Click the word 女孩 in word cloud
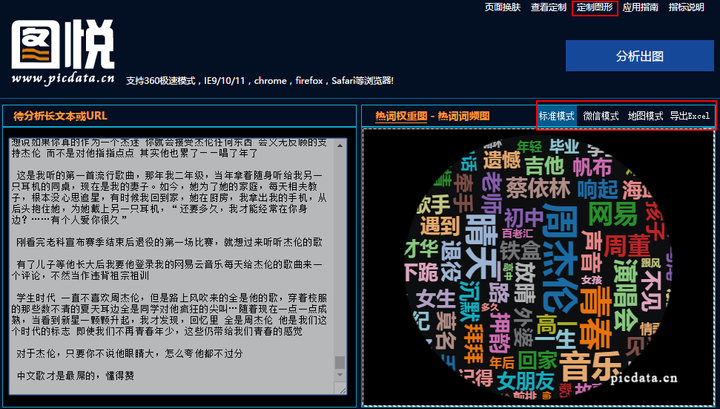Viewport: 720px width, 409px height. (591, 280)
